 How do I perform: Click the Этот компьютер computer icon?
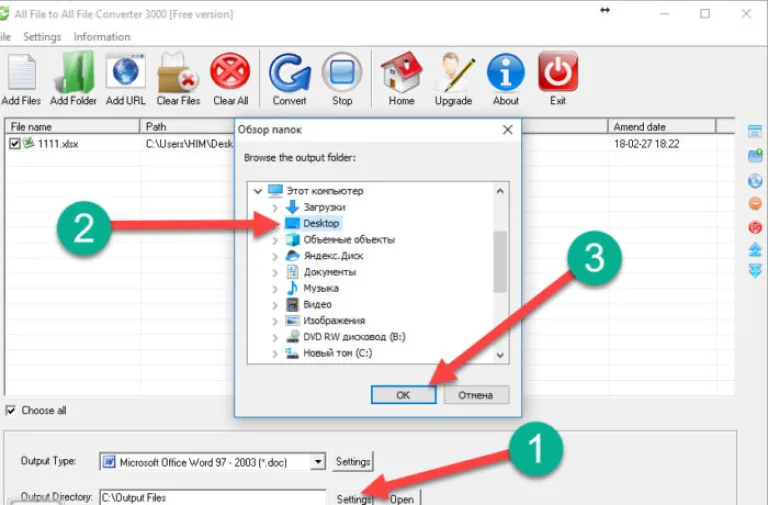275,191
